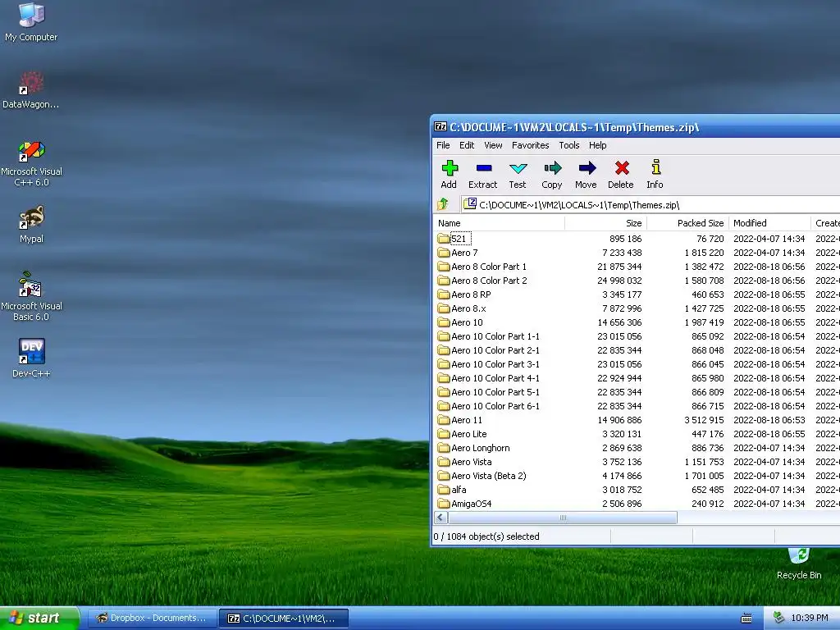840x630 pixels.
Task: Click the folder icon of AmigaOS4
Action: point(443,504)
